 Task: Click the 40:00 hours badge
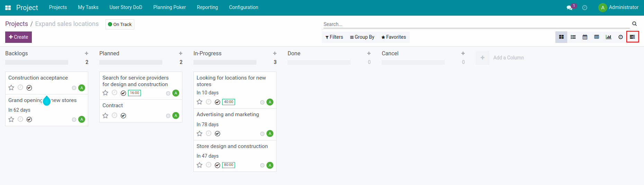pyautogui.click(x=228, y=102)
